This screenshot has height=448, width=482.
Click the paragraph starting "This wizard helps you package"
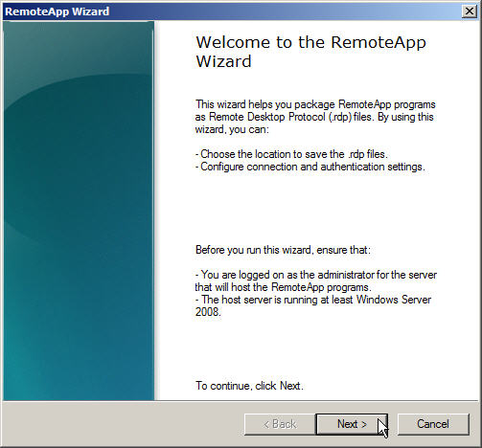coord(315,117)
